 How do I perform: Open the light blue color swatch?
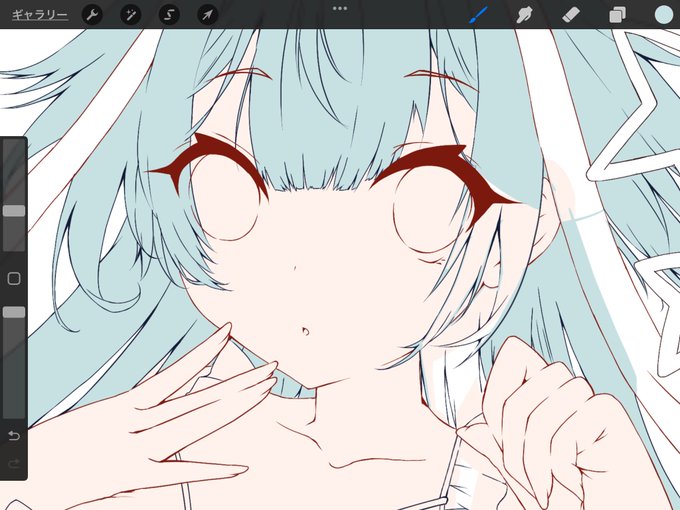(x=664, y=15)
